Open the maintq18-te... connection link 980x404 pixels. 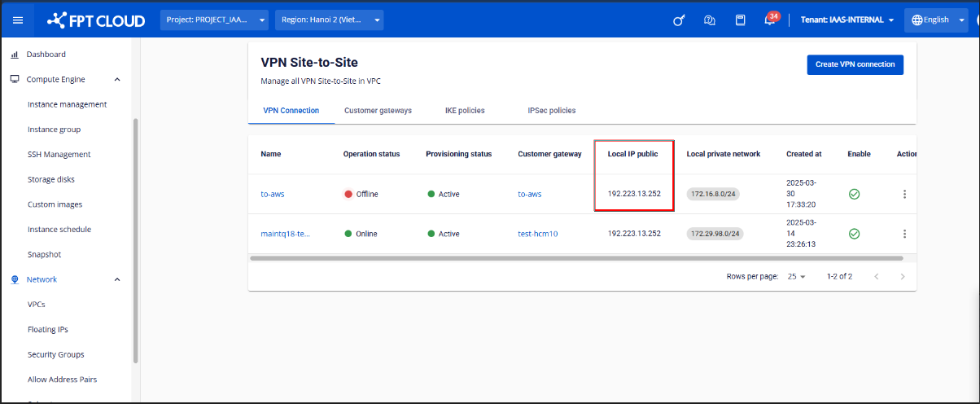(285, 234)
